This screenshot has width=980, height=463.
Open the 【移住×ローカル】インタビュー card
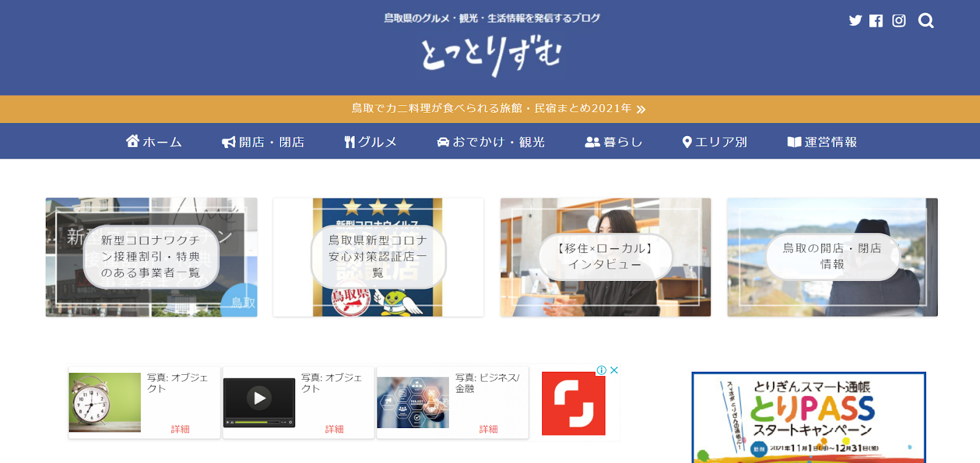coord(606,257)
